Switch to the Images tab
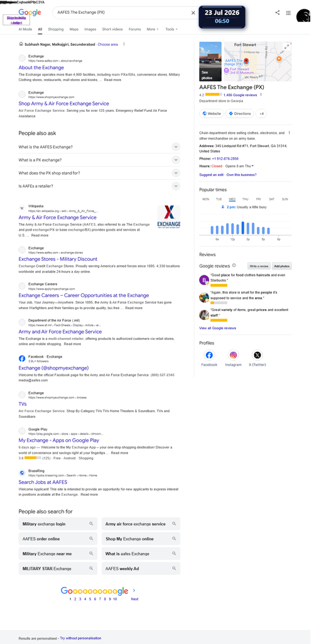This screenshot has width=314, height=644. pos(90,29)
